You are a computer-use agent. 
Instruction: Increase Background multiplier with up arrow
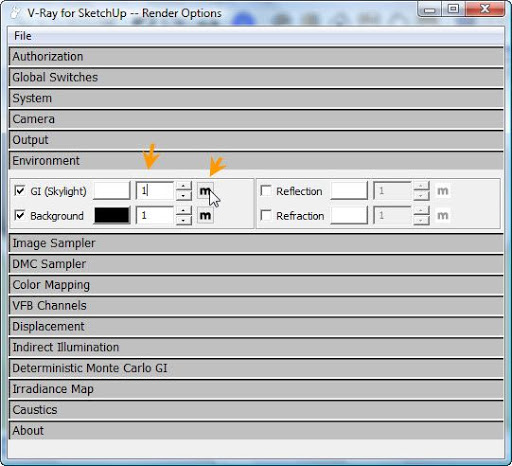[x=184, y=211]
